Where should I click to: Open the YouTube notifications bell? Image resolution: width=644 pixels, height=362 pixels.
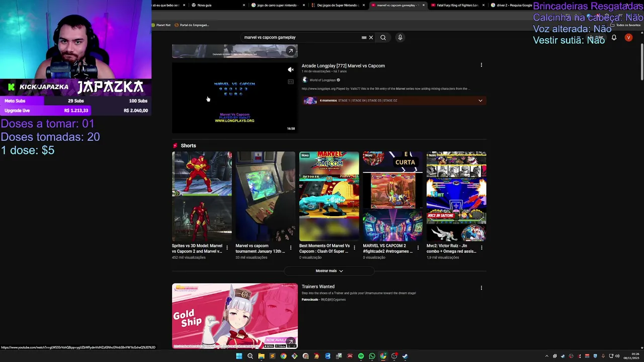pos(614,38)
